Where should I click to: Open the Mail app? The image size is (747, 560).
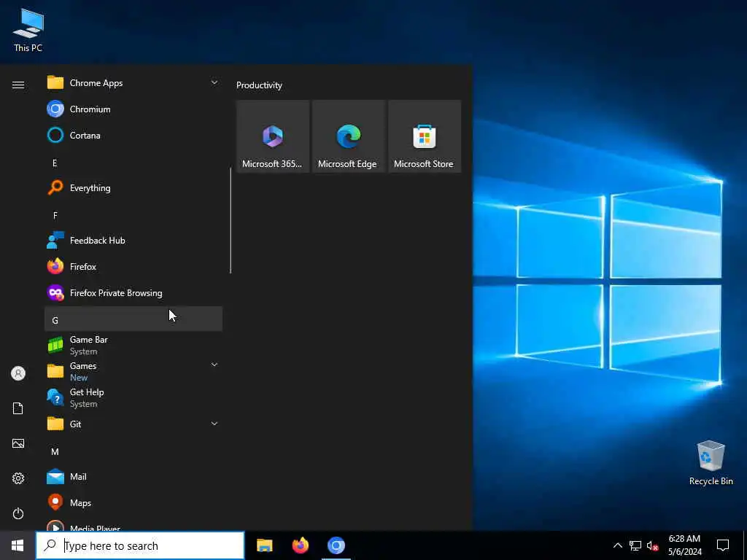pos(133,476)
